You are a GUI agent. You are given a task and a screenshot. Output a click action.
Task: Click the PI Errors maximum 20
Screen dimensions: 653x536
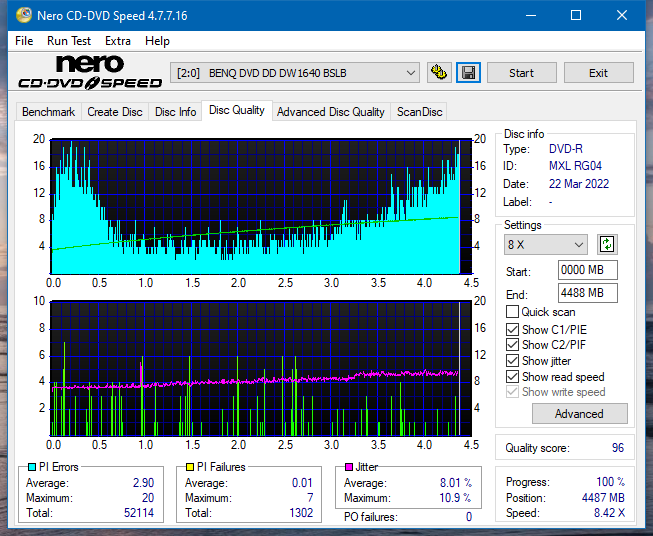(x=148, y=498)
